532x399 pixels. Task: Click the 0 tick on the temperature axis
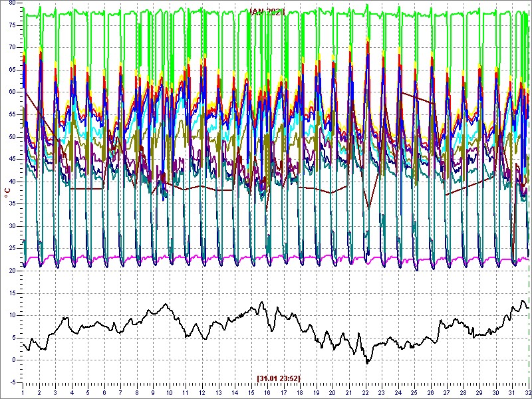click(13, 360)
